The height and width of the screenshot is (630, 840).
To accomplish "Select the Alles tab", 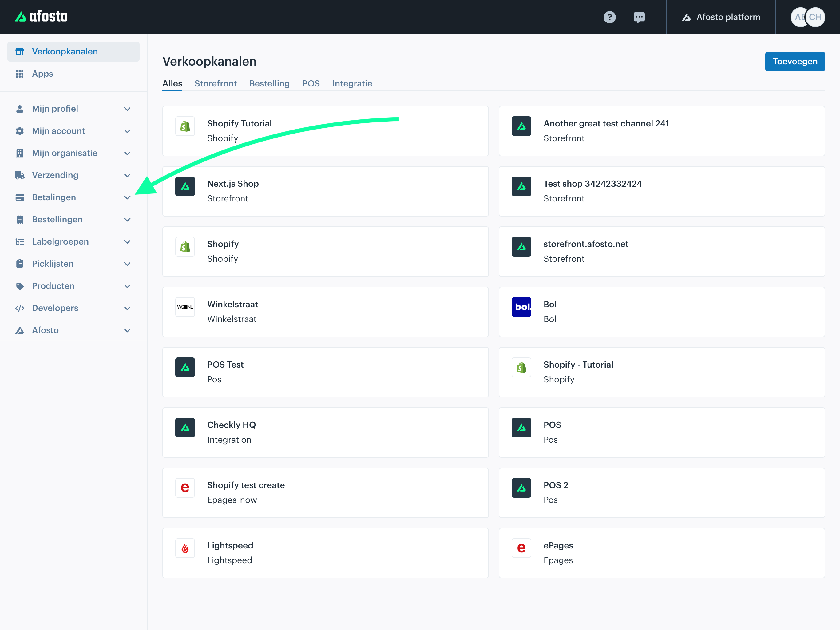I will (172, 84).
